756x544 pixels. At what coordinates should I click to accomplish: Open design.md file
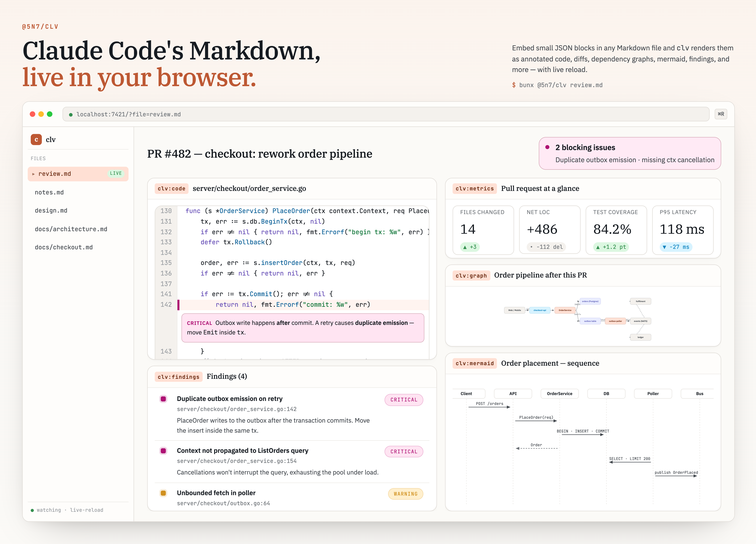pyautogui.click(x=51, y=211)
